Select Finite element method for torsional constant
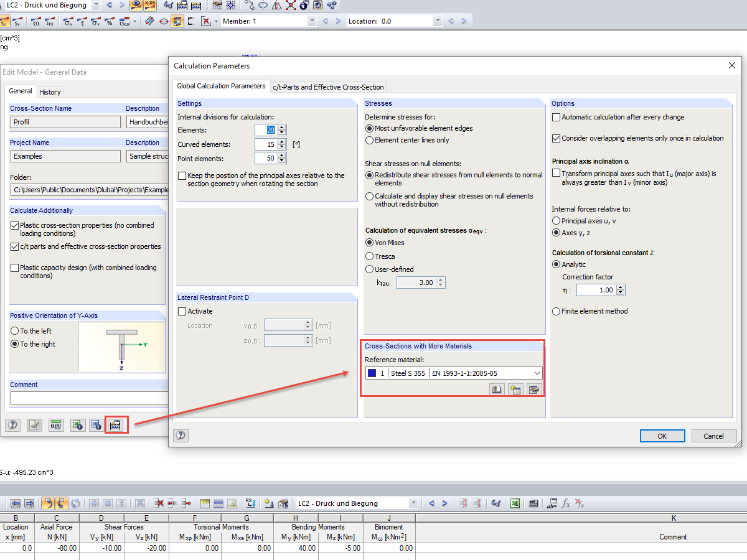This screenshot has width=747, height=560. click(x=557, y=311)
